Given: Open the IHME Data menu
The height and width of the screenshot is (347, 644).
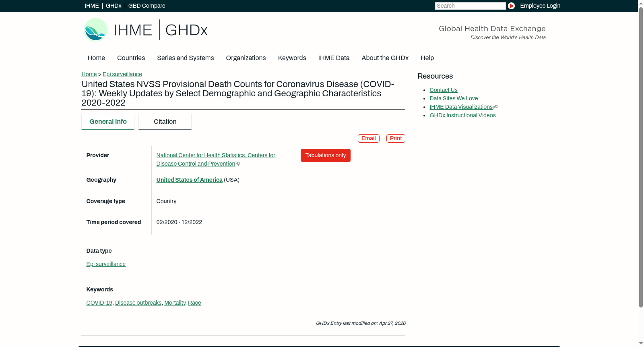Looking at the screenshot, I should [x=334, y=58].
